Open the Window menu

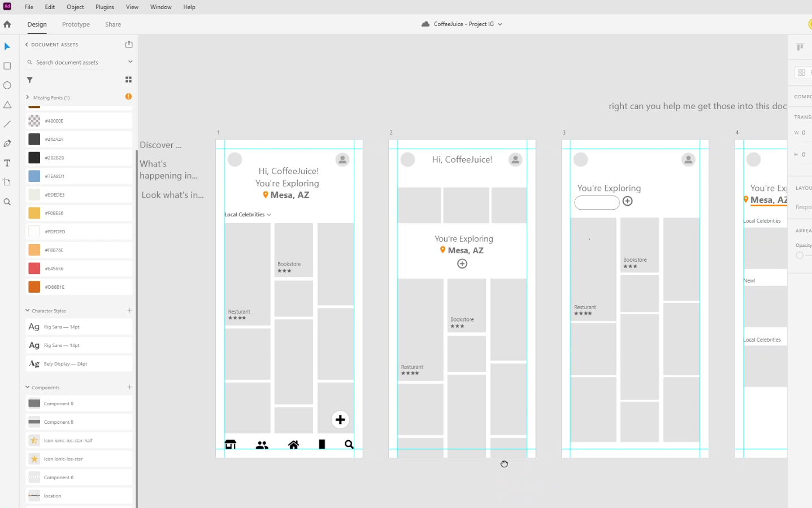tap(161, 7)
